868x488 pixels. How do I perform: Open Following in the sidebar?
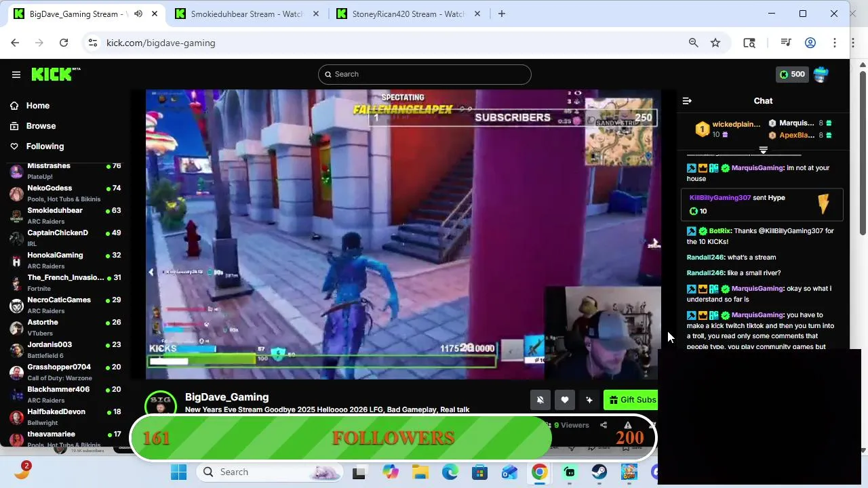pyautogui.click(x=45, y=146)
